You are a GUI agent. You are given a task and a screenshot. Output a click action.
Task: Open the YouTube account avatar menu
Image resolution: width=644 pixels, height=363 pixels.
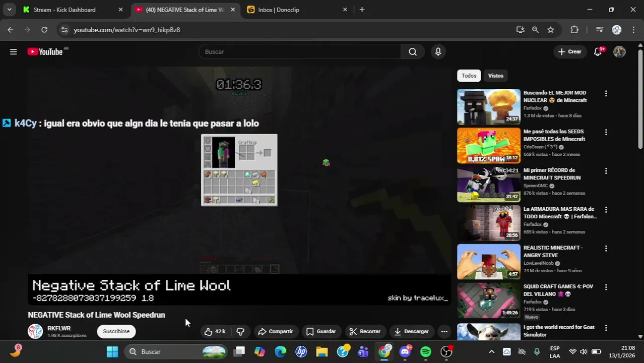(619, 51)
